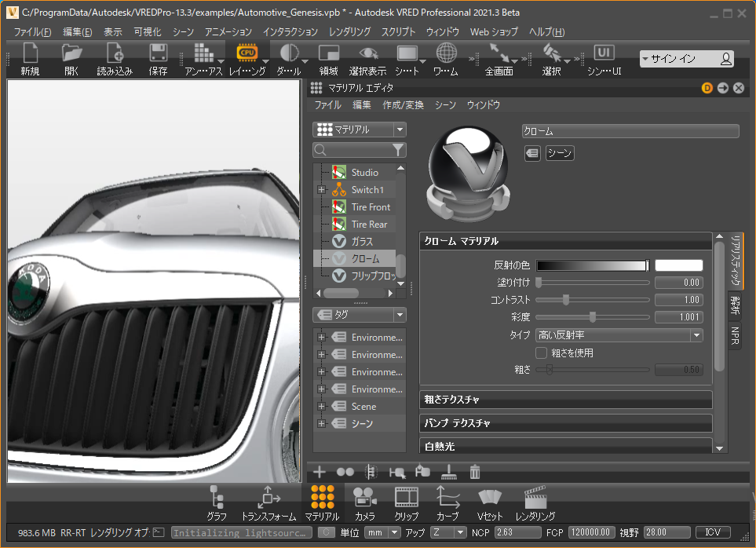Open the カーブ (Curve) editor icon

pos(447,497)
